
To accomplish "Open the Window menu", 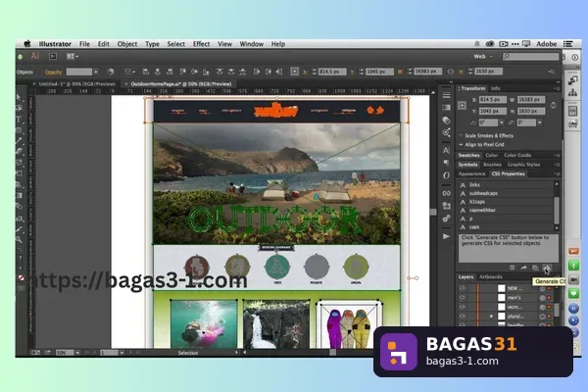I will click(251, 44).
